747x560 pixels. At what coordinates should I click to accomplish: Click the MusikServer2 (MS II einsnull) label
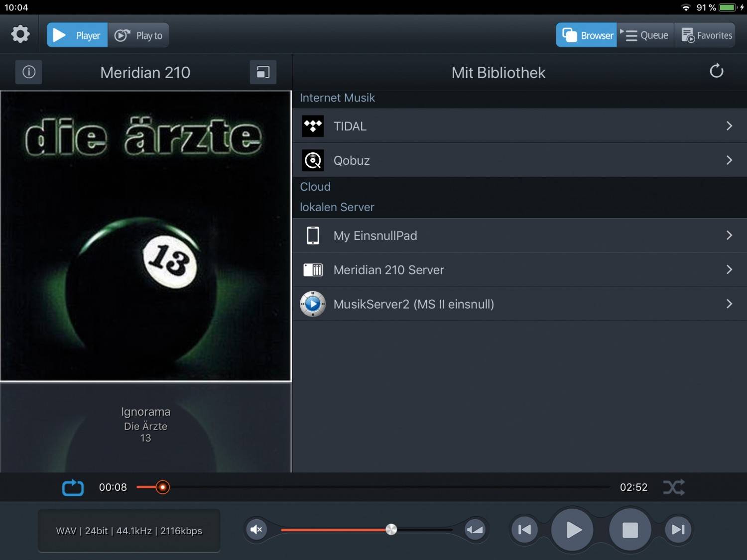point(414,304)
